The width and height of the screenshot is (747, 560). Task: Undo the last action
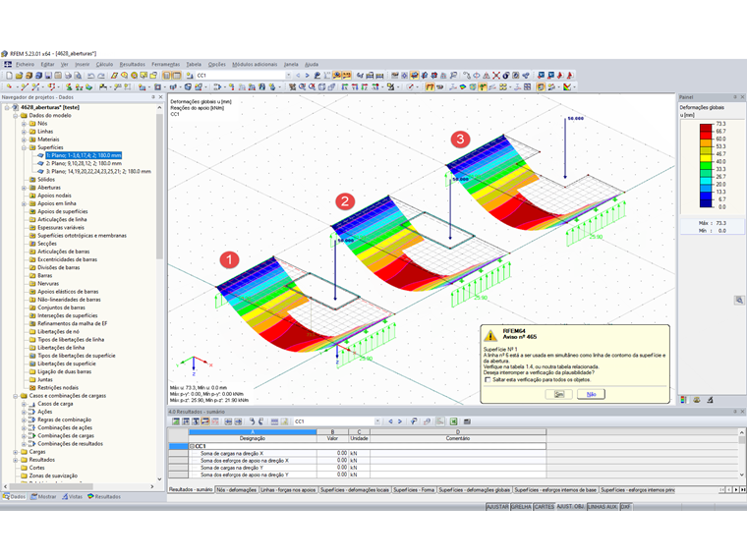tap(90, 76)
